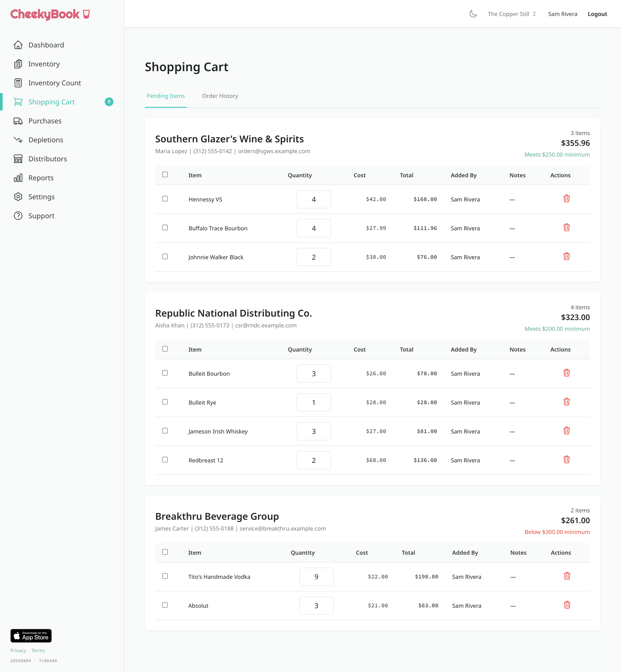621x672 pixels.
Task: Click the Reports bar chart icon
Action: [18, 178]
